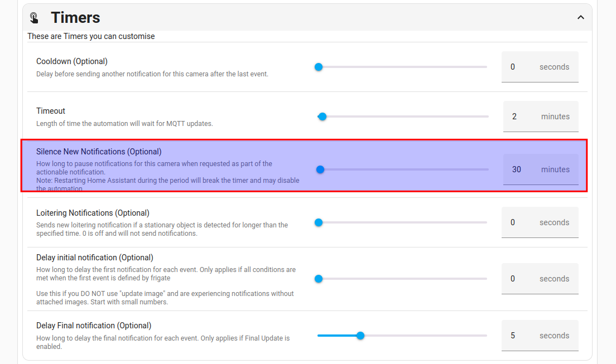Click the Cooldown slider handle
The image size is (616, 364).
pyautogui.click(x=319, y=67)
